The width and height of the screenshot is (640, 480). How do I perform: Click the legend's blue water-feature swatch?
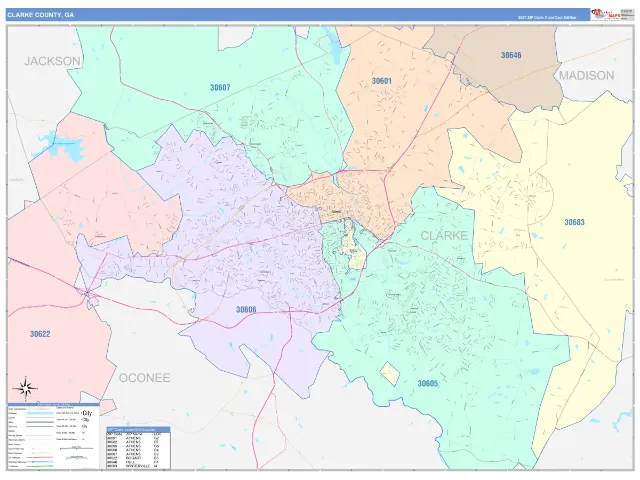tap(39, 413)
